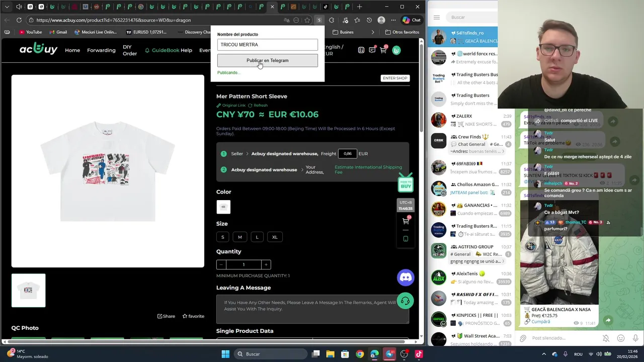
Task: Select size L
Action: (x=257, y=237)
